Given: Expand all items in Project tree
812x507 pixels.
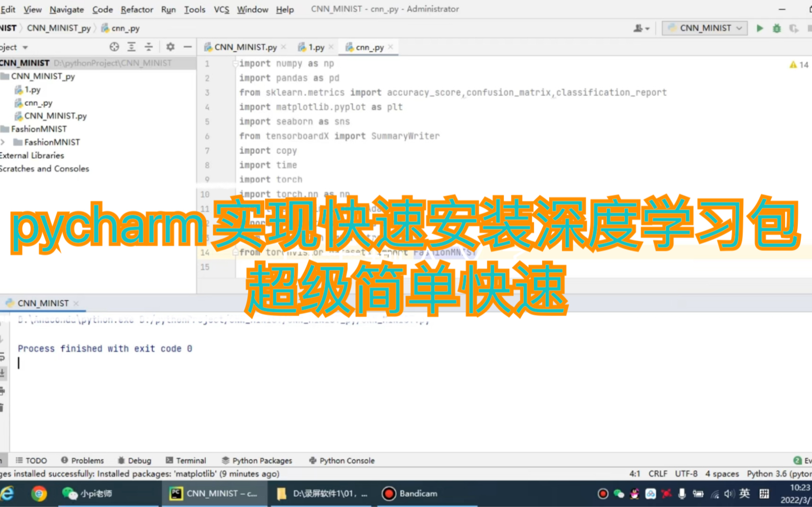Looking at the screenshot, I should coord(131,47).
